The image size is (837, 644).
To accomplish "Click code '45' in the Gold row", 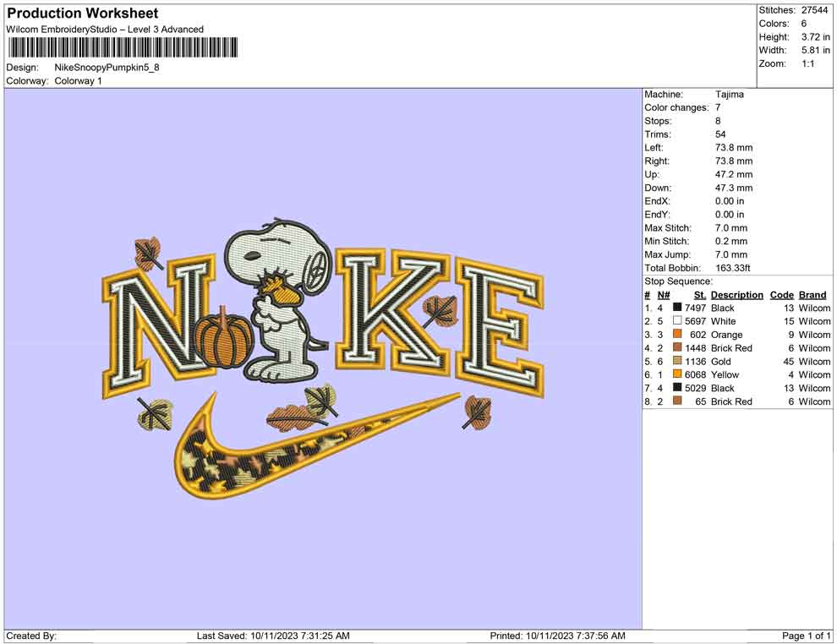I will pyautogui.click(x=789, y=361).
